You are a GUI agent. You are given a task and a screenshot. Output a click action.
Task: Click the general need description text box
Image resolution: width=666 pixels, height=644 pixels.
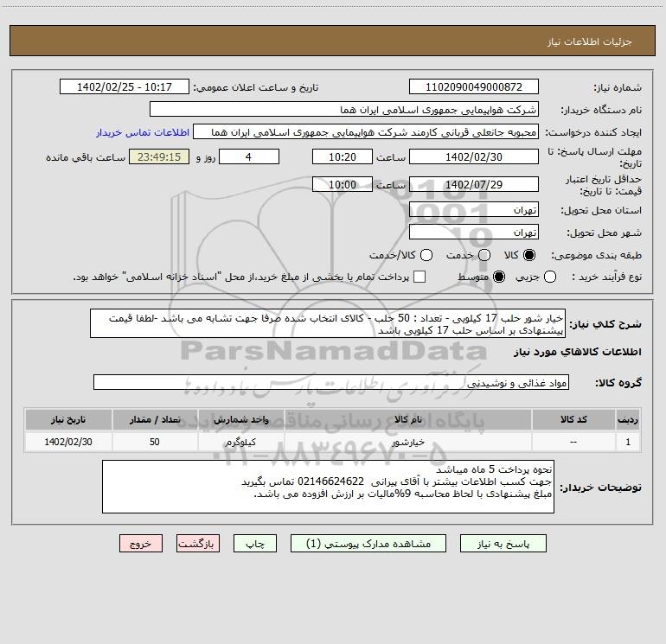[328, 323]
